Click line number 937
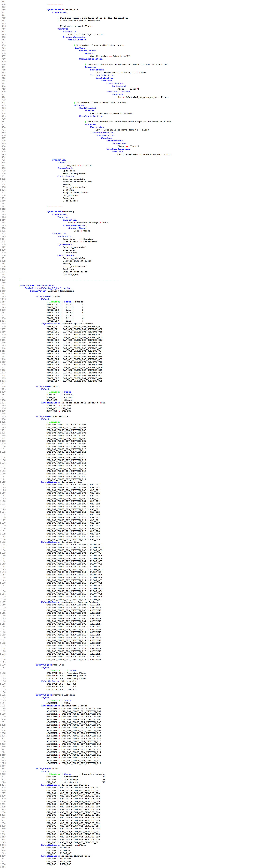Viewport: 253px width, 868px height. click(3, 1)
